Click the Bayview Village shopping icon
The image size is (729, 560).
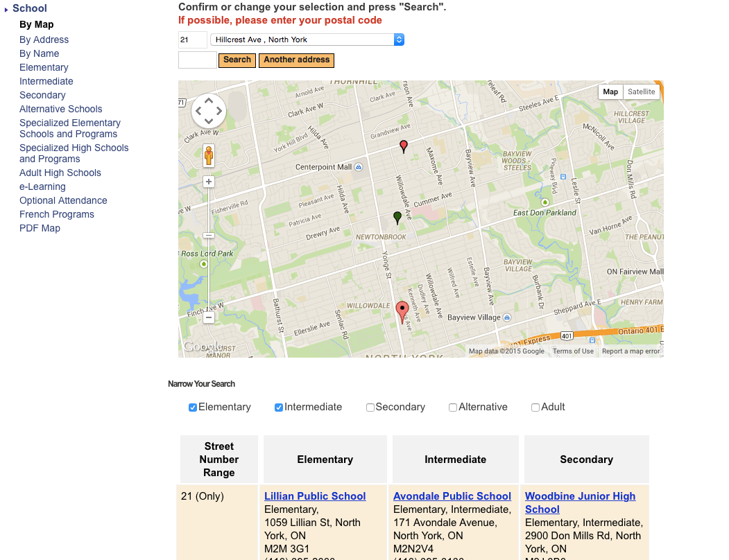point(507,317)
